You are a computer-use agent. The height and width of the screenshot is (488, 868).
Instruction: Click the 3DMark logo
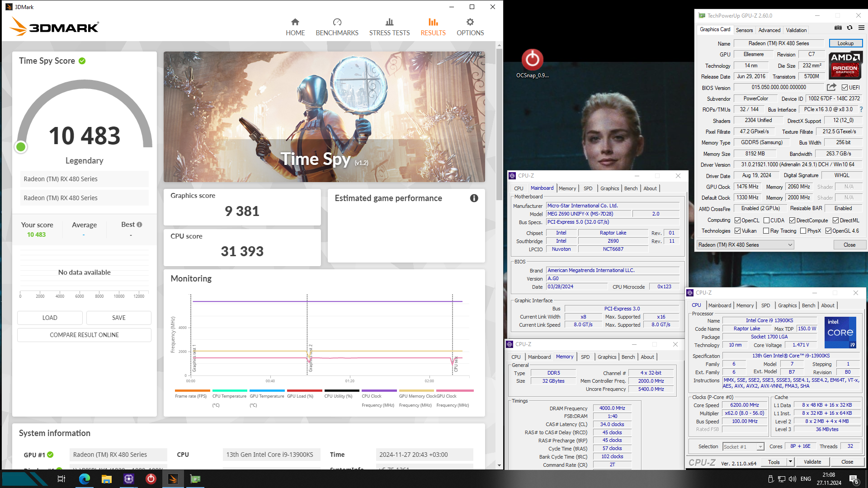coord(54,27)
